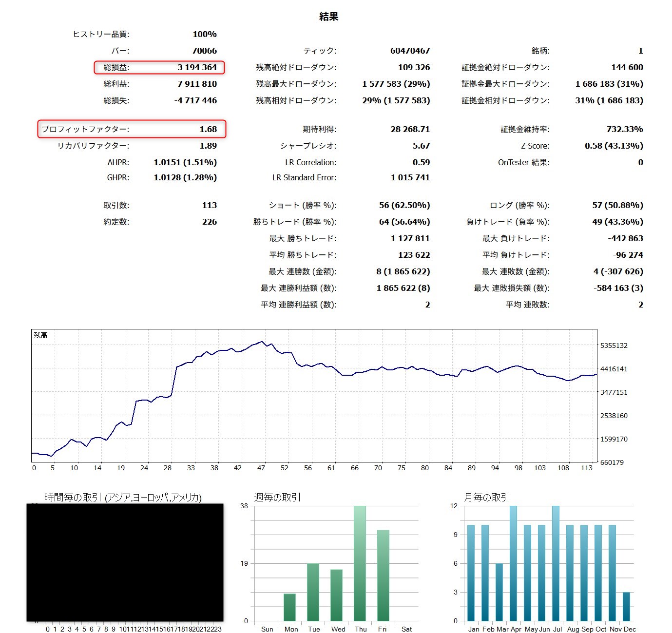Click the 5355132 label on the balance axis
The height and width of the screenshot is (633, 672).
point(614,345)
